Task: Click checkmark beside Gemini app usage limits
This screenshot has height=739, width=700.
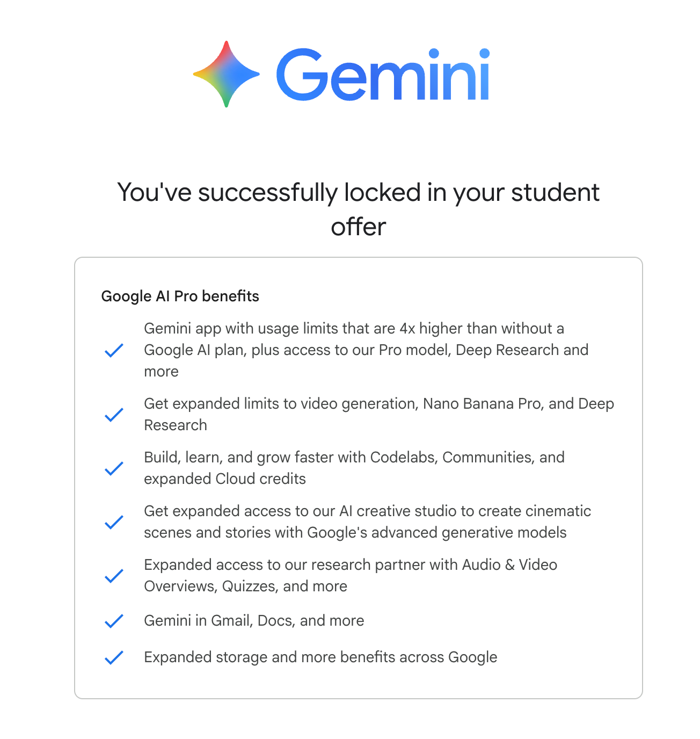Action: click(x=114, y=350)
